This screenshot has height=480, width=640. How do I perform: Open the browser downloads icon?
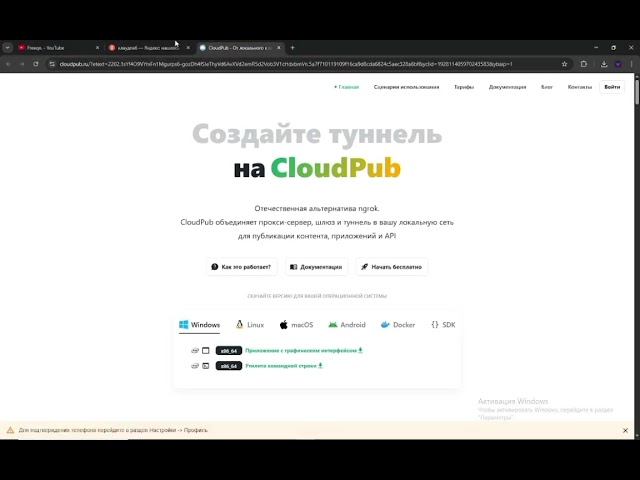click(604, 64)
